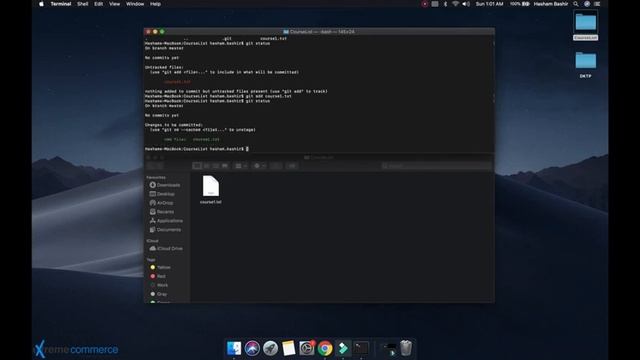This screenshot has height=360, width=640.
Task: Click the menu bar date and time
Action: tap(489, 4)
